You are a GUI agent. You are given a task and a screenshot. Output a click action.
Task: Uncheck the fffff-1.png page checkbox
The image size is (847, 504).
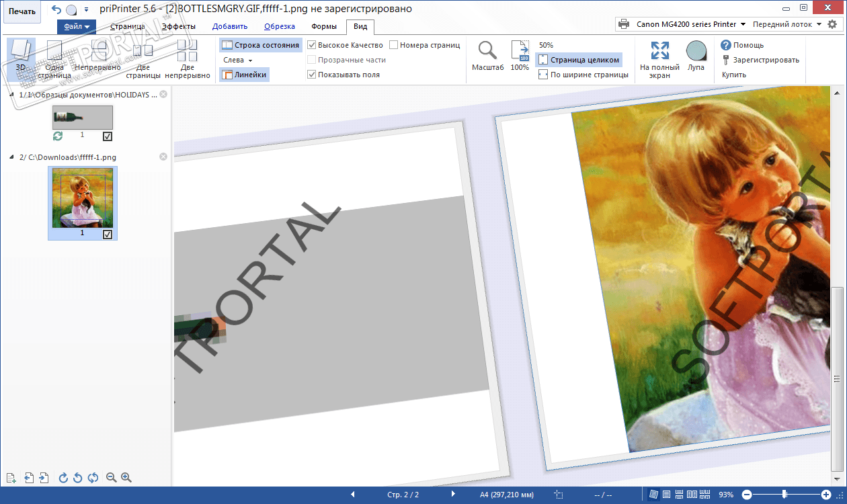[108, 235]
